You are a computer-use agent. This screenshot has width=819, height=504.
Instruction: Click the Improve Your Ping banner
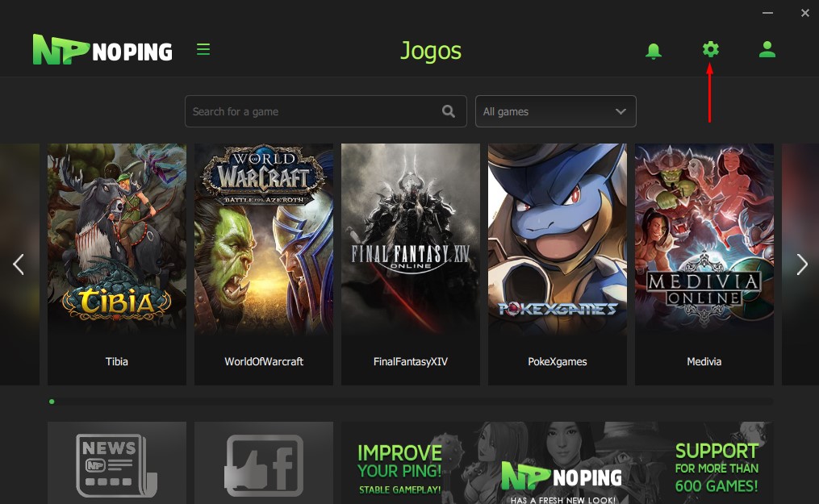pos(558,463)
